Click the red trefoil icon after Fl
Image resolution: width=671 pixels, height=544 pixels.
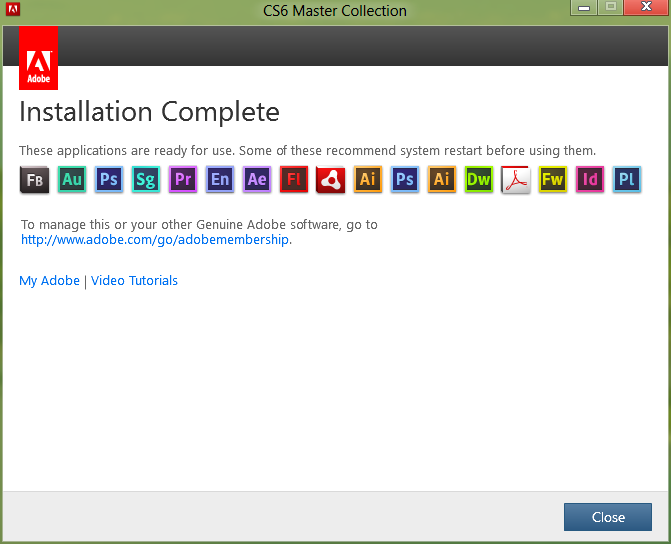pyautogui.click(x=330, y=179)
